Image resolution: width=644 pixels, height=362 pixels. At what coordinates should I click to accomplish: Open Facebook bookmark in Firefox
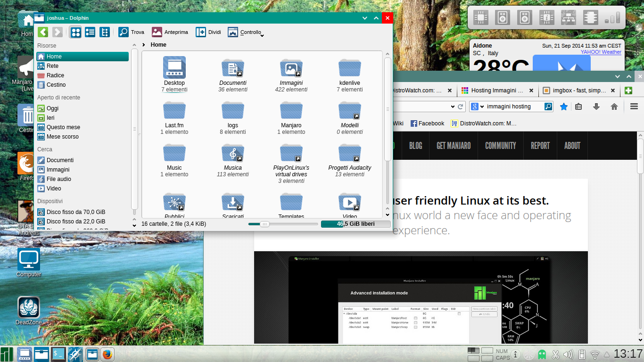click(x=427, y=123)
